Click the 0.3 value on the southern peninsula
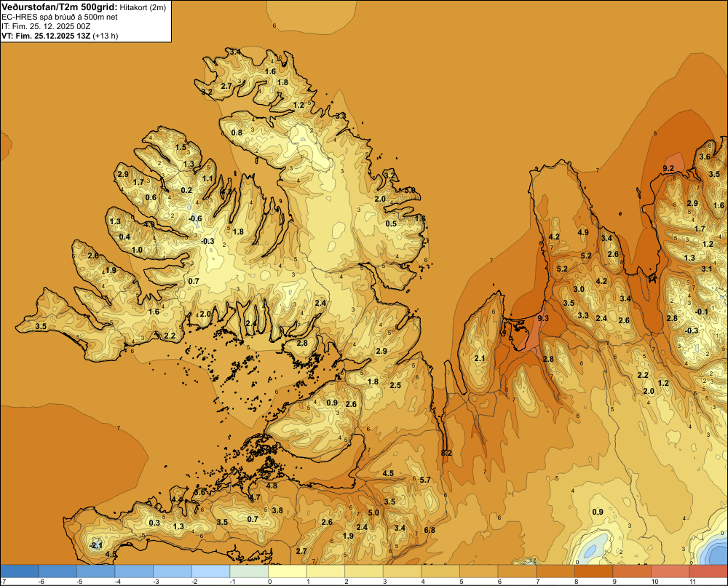Viewport: 728px width, 586px height. click(154, 523)
